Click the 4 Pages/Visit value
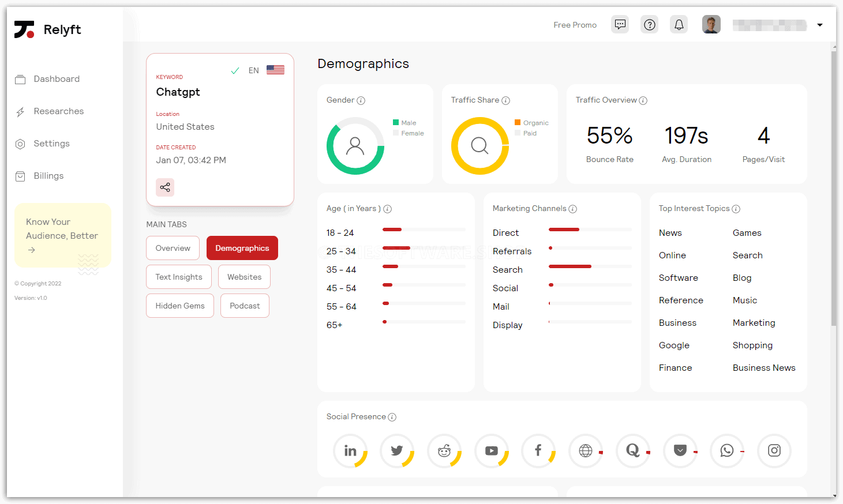 [763, 136]
